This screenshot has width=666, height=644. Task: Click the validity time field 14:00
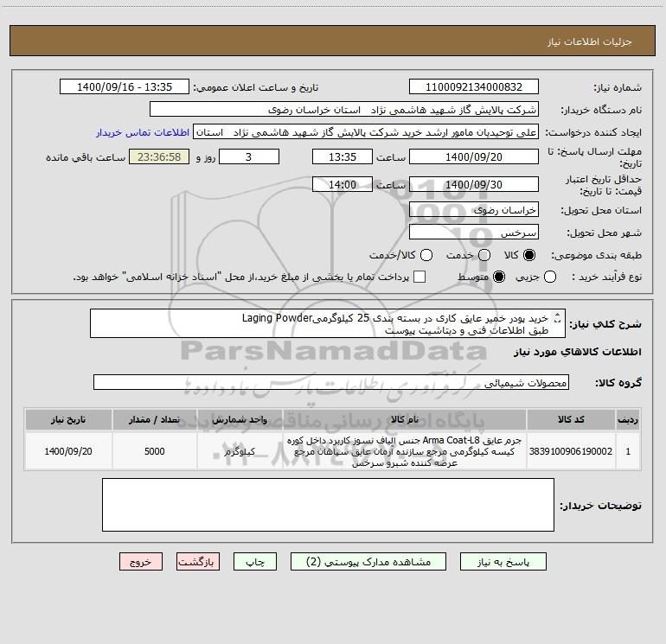coord(343,184)
